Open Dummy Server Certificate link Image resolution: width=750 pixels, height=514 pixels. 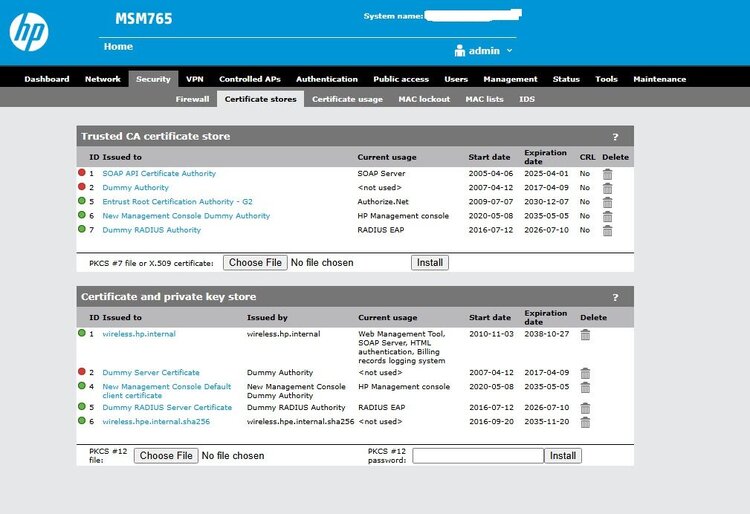click(x=151, y=372)
